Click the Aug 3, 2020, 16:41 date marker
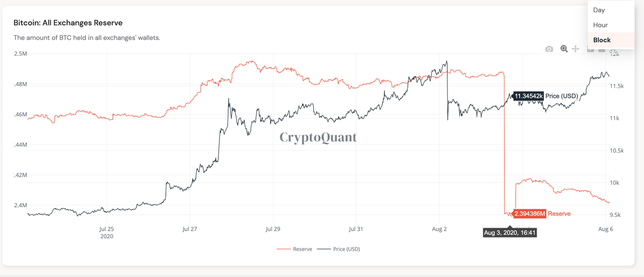 click(x=509, y=232)
